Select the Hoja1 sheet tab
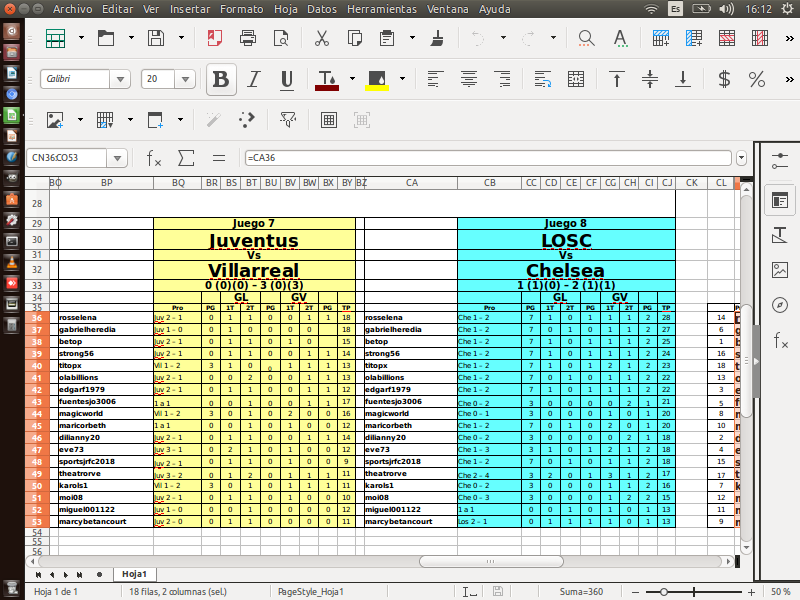The height and width of the screenshot is (600, 800). [134, 574]
